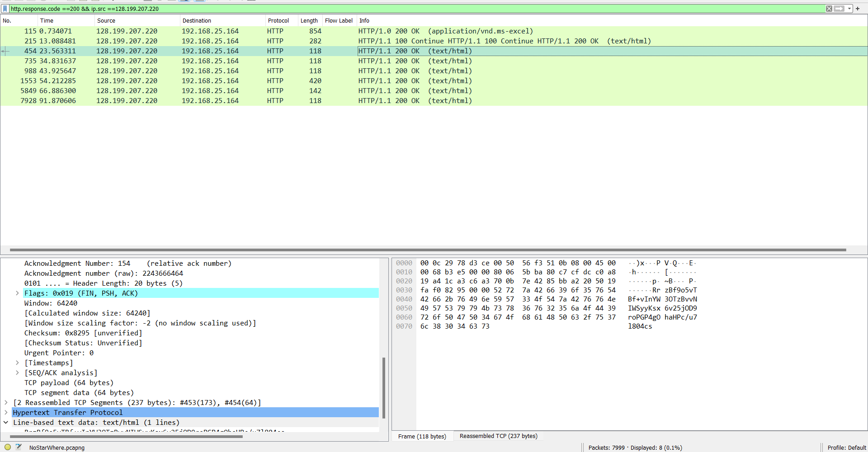Expand the Reassembled TCP Segments node
This screenshot has height=452, width=868.
pos(6,403)
